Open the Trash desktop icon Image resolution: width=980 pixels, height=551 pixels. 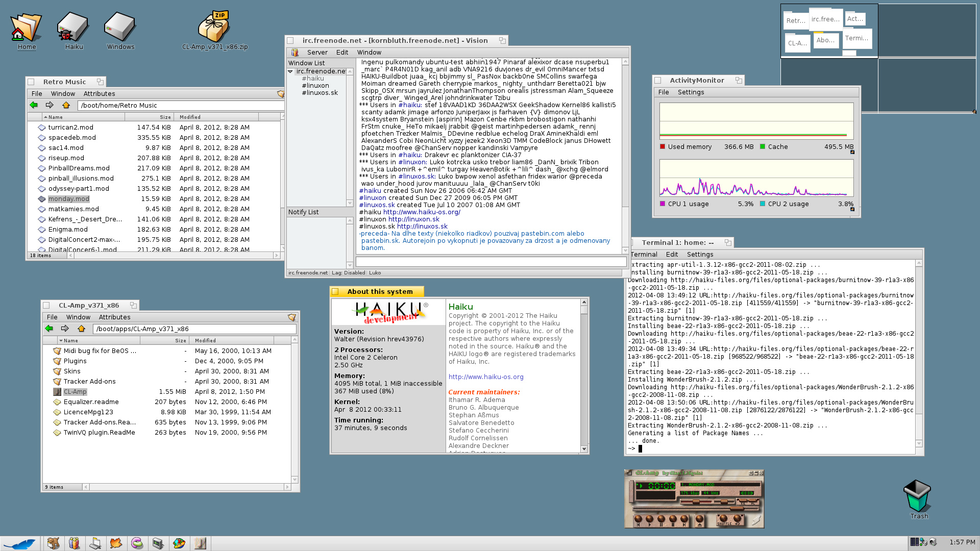coord(918,499)
